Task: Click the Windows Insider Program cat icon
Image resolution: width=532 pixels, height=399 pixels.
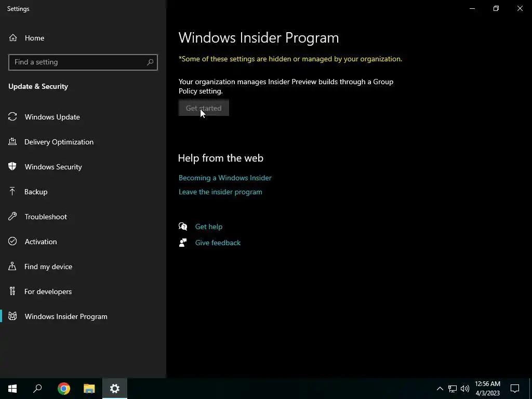Action: (x=12, y=316)
